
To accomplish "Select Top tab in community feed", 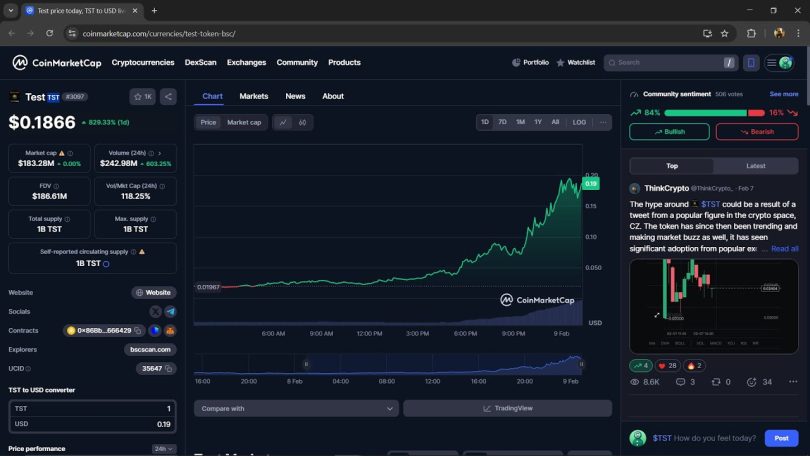I will (x=672, y=166).
